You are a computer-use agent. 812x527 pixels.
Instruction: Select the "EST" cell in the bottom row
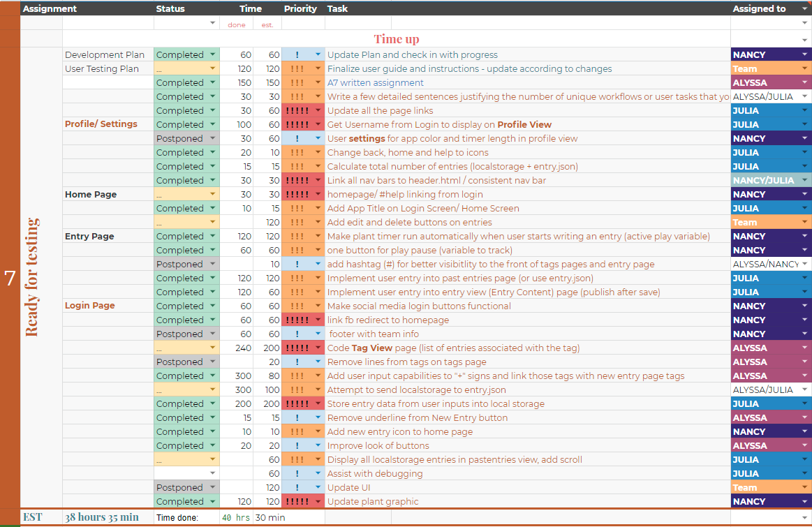click(34, 517)
